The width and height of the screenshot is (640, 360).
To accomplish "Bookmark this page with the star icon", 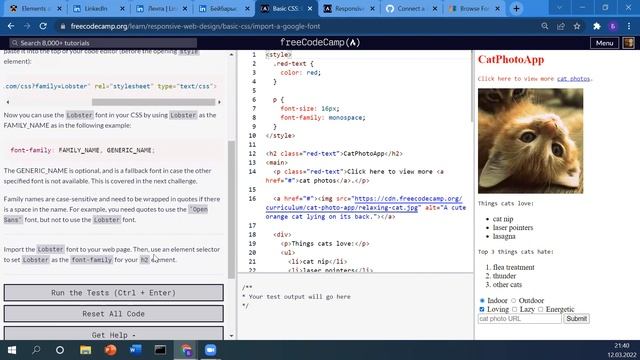I will pos(577,26).
